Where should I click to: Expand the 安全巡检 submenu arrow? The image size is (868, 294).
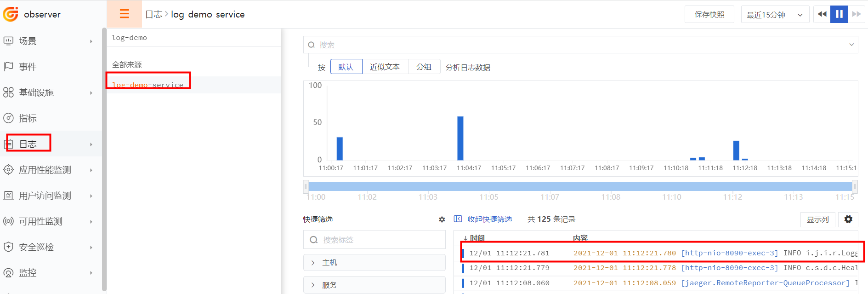91,248
